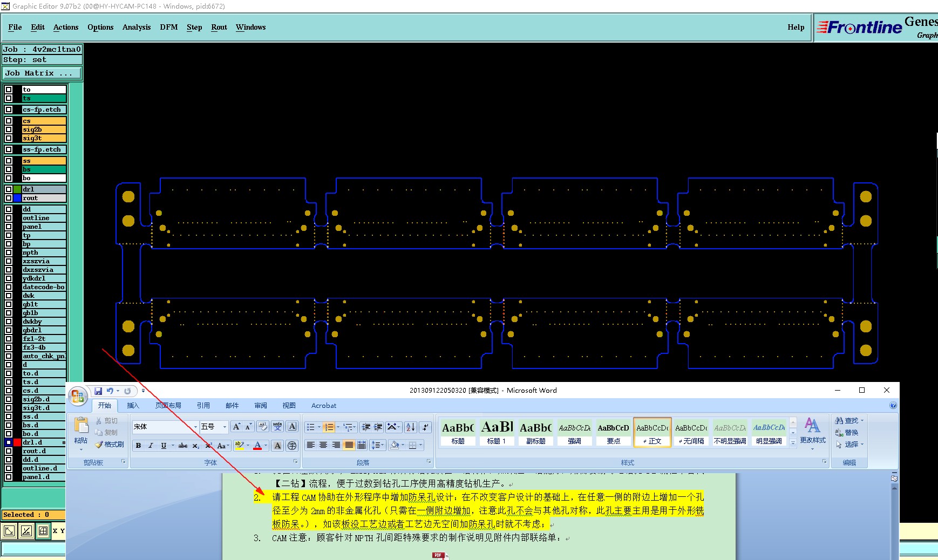This screenshot has height=560, width=938.
Task: Open the Analysis menu in Graphic Editor
Action: coord(137,27)
